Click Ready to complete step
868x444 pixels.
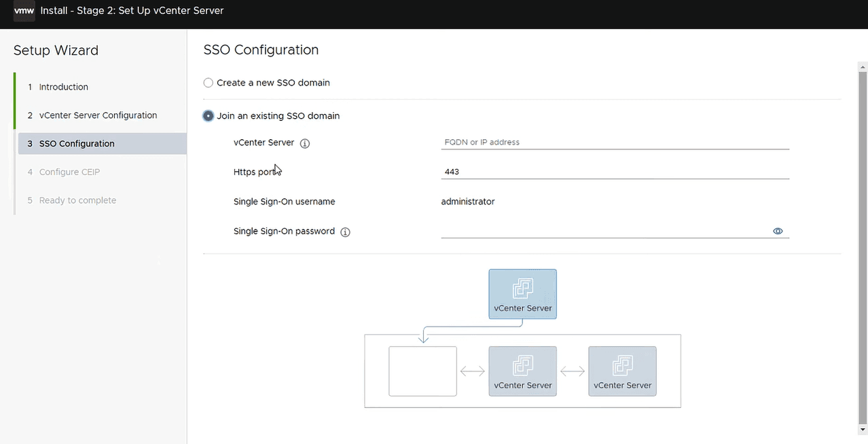click(77, 201)
